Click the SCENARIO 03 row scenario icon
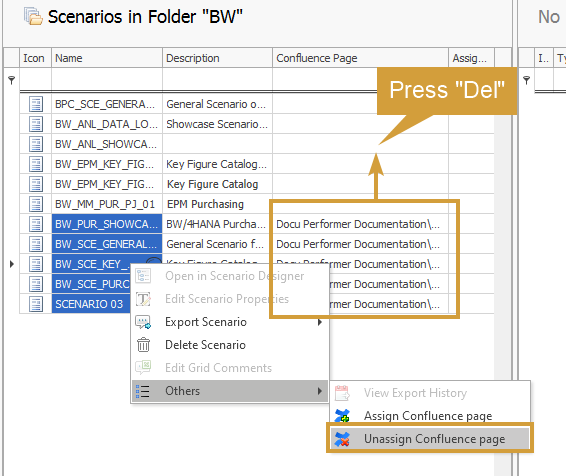 36,304
